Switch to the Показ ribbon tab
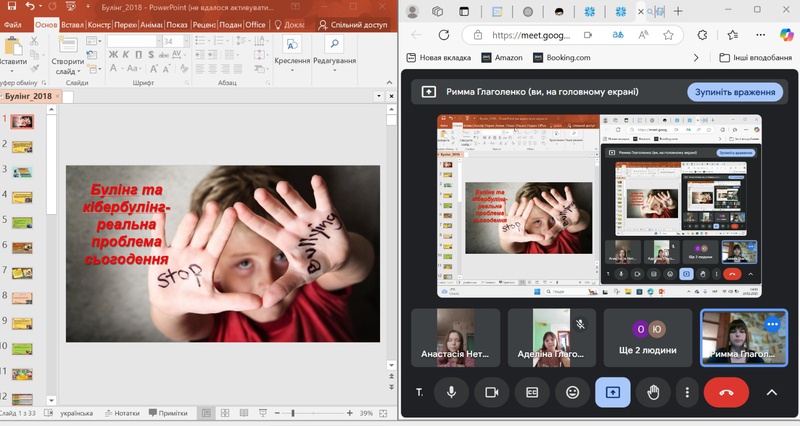Image resolution: width=800 pixels, height=426 pixels. pyautogui.click(x=177, y=23)
